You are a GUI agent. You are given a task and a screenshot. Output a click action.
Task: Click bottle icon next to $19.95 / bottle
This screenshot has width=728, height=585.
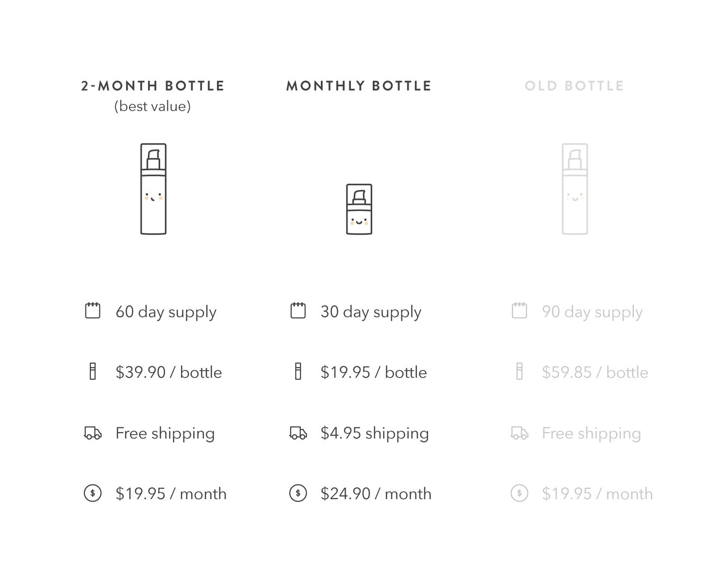pyautogui.click(x=298, y=371)
